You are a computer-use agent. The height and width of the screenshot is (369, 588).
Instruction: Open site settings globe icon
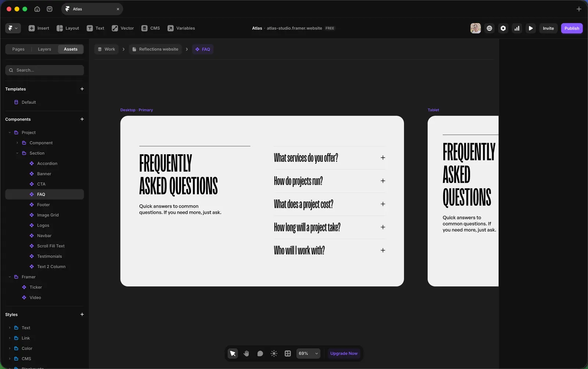point(490,28)
